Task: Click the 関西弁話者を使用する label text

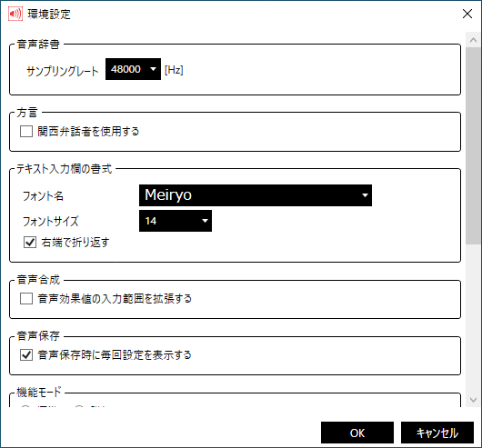Action: (88, 132)
